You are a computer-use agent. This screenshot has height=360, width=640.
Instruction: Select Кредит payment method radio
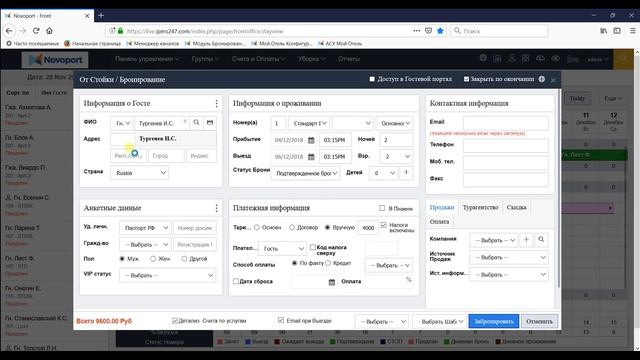click(328, 263)
